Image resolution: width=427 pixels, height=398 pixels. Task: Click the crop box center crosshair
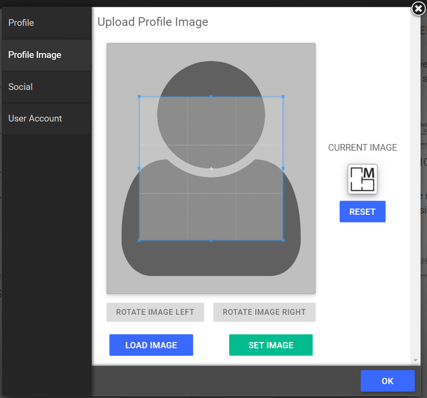[x=211, y=169]
